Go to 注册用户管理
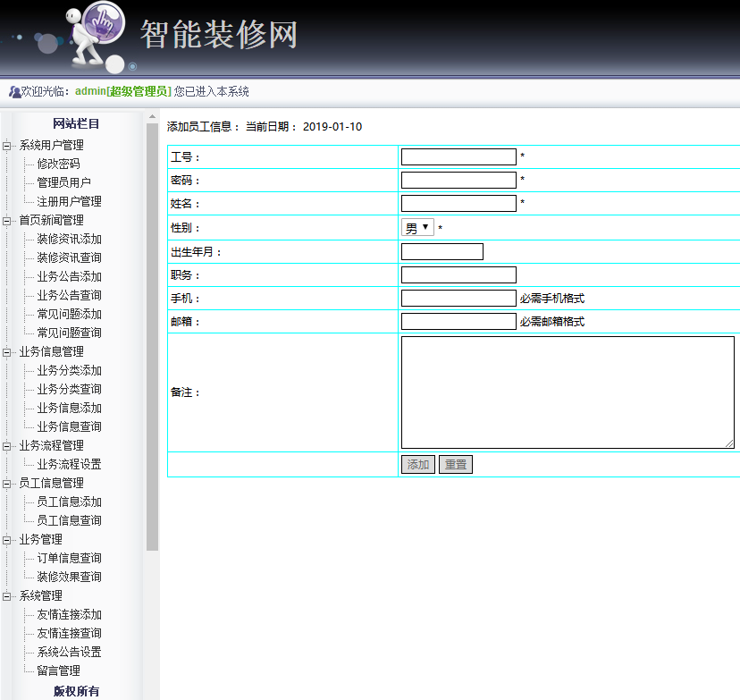 pos(70,201)
